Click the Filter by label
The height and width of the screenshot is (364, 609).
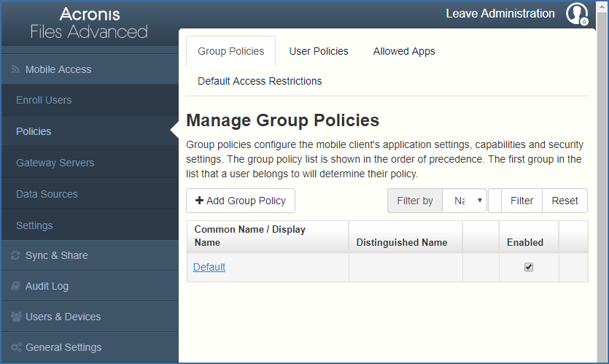tap(414, 201)
